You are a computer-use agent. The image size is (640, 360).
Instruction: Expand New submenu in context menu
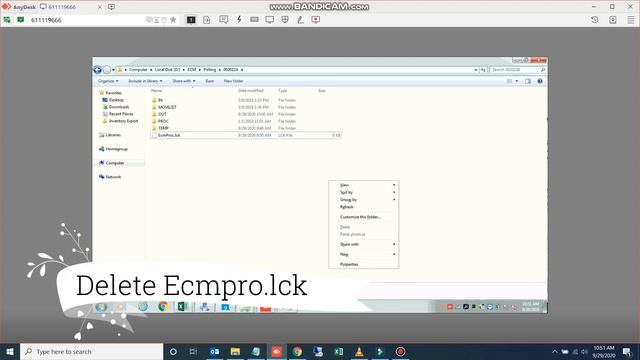click(x=363, y=254)
